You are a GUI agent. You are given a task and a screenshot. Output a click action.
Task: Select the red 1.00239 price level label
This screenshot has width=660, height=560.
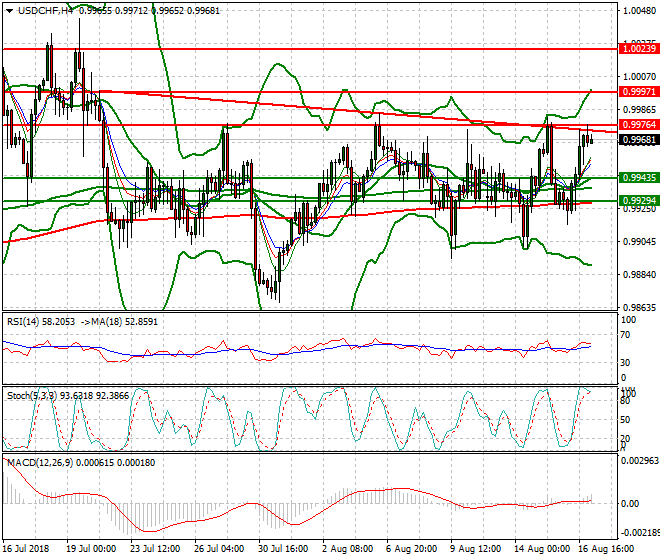pyautogui.click(x=639, y=49)
